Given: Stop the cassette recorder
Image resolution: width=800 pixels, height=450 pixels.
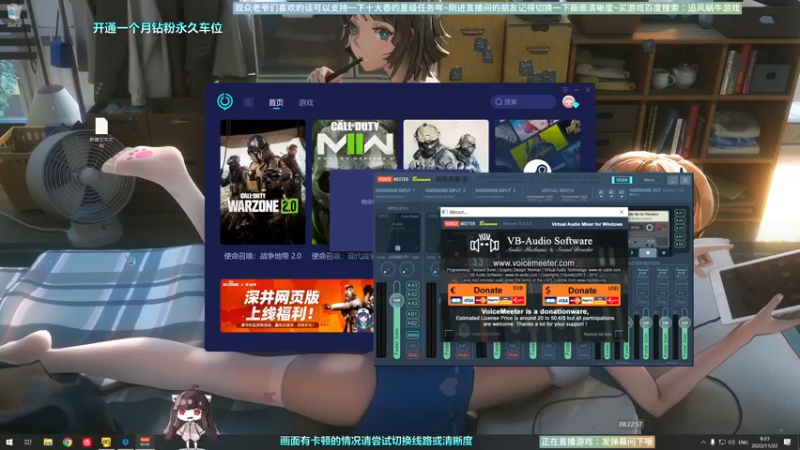Looking at the screenshot, I should coord(648,253).
